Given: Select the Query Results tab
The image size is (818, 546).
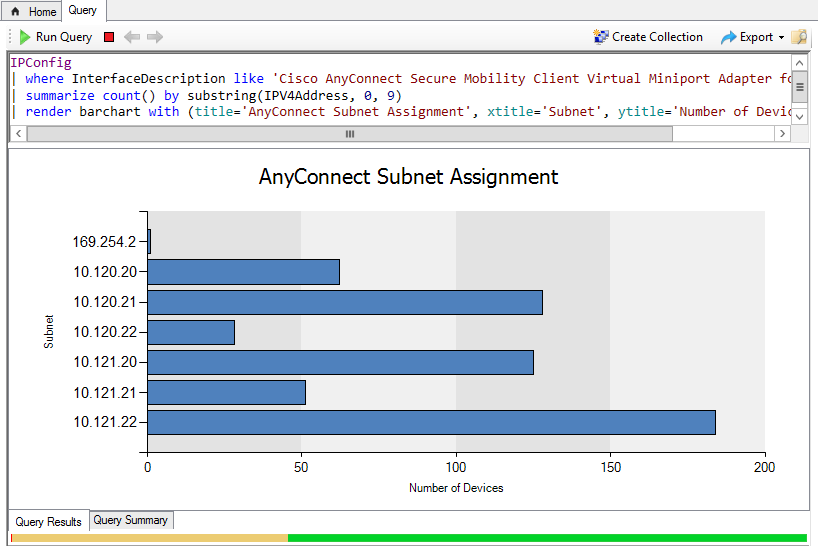Looking at the screenshot, I should [x=48, y=521].
